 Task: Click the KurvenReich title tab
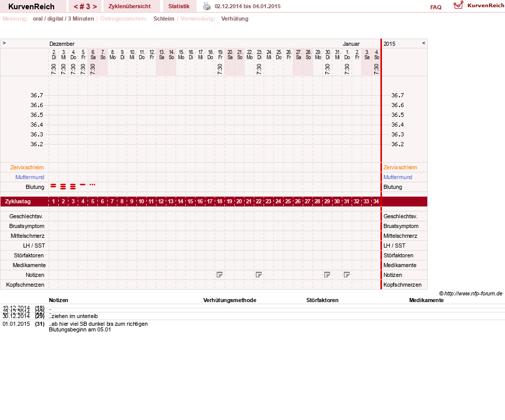31,7
